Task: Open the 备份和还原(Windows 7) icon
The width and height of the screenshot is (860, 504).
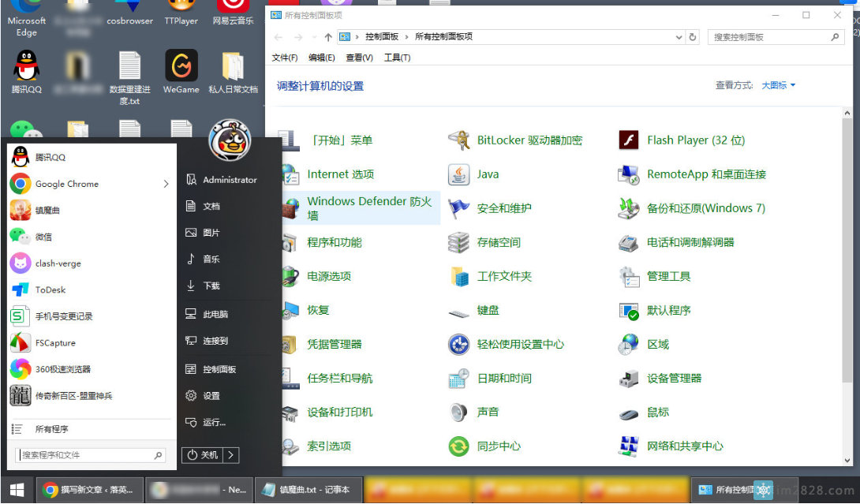Action: coord(629,208)
